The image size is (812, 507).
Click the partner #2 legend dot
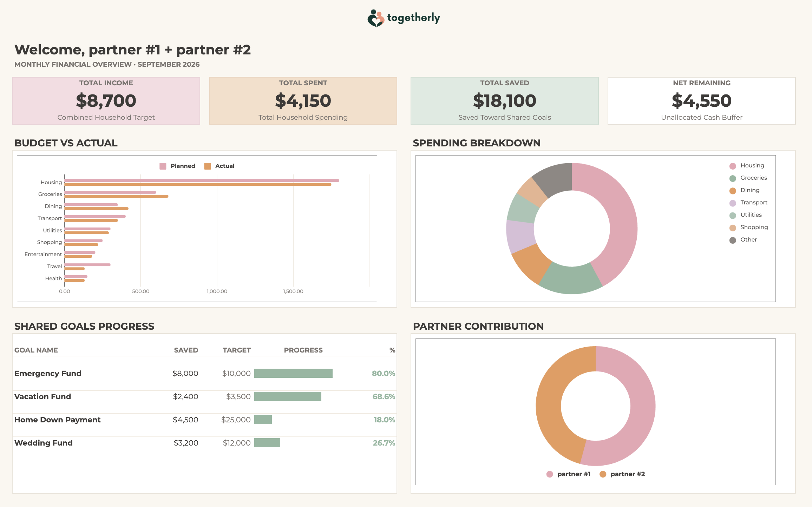tap(603, 474)
